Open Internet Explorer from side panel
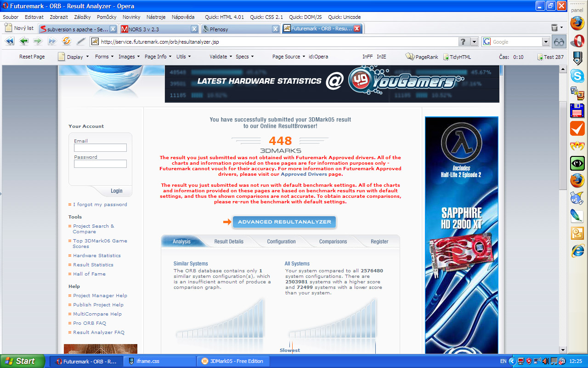This screenshot has width=588, height=368. pos(577,251)
